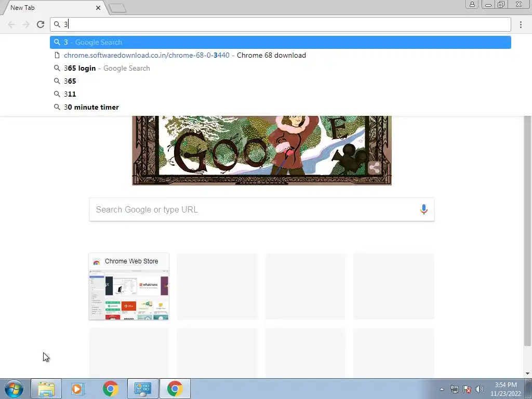Click the browser reload button
The height and width of the screenshot is (399, 532).
(41, 24)
